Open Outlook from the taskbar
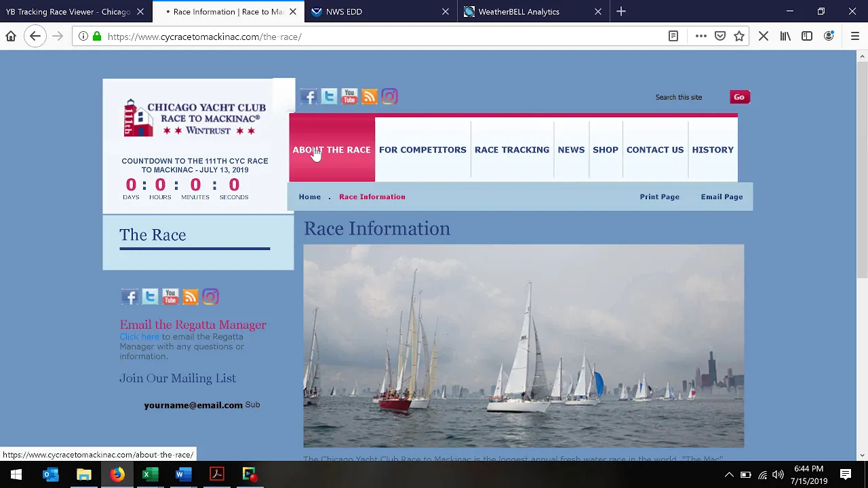Viewport: 868px width, 488px height. [51, 474]
